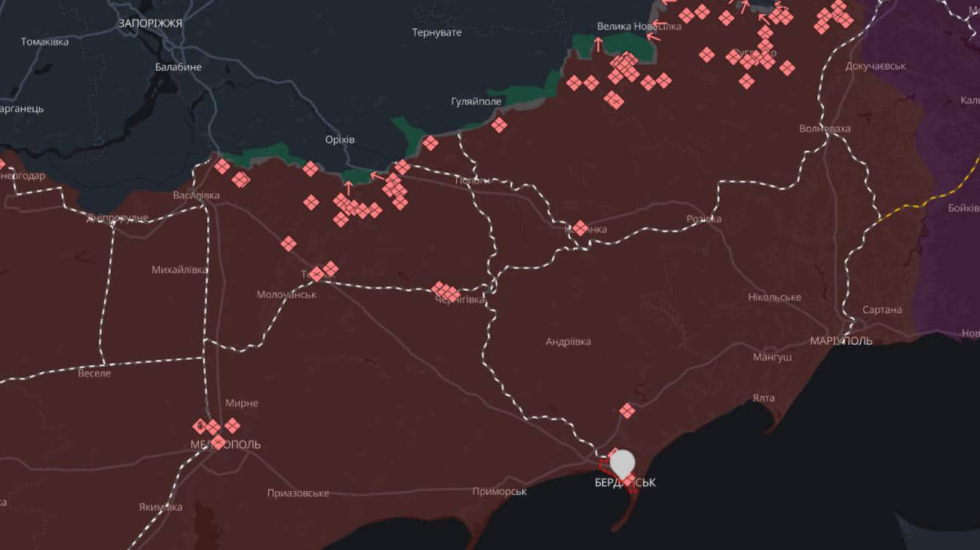Image resolution: width=980 pixels, height=550 pixels.
Task: Click the lone diamond marker northwest of Токмак
Action: click(x=289, y=244)
